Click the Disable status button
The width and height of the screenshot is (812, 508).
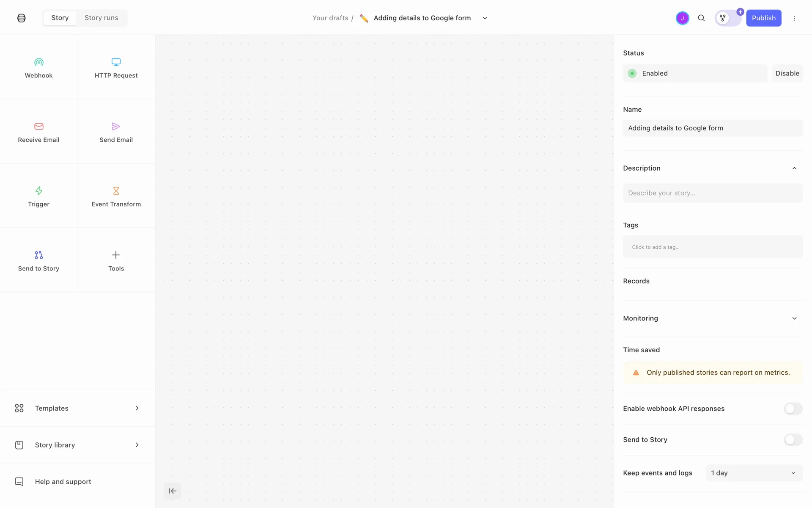(787, 73)
